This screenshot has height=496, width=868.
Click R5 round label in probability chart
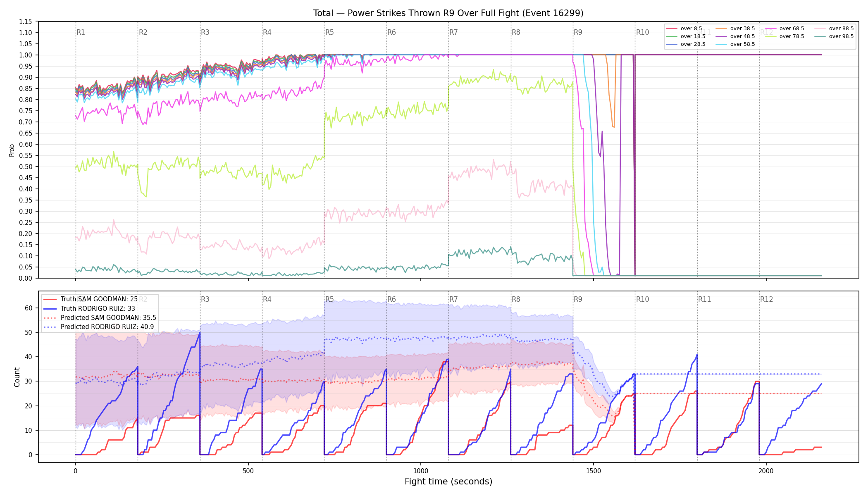pos(329,32)
